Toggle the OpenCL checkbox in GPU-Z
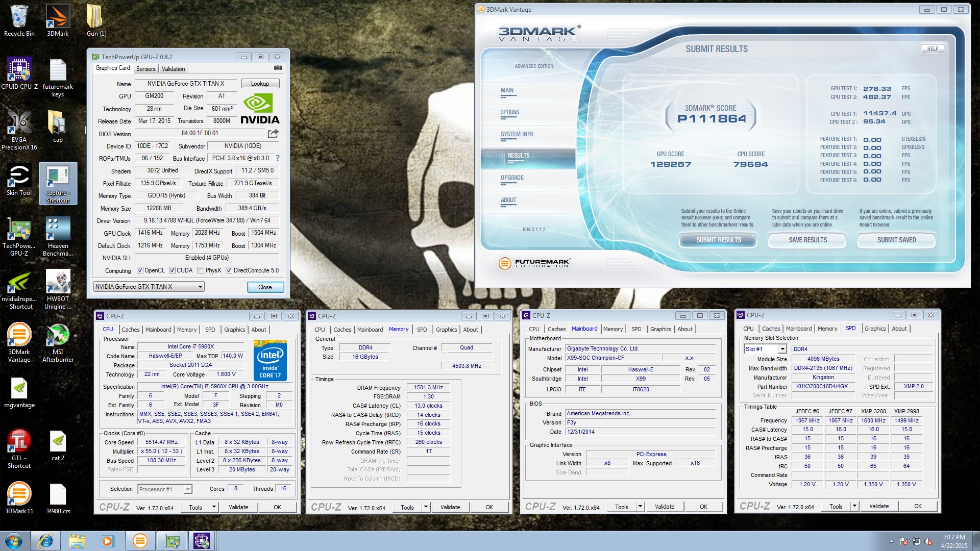This screenshot has height=551, width=980. click(140, 270)
